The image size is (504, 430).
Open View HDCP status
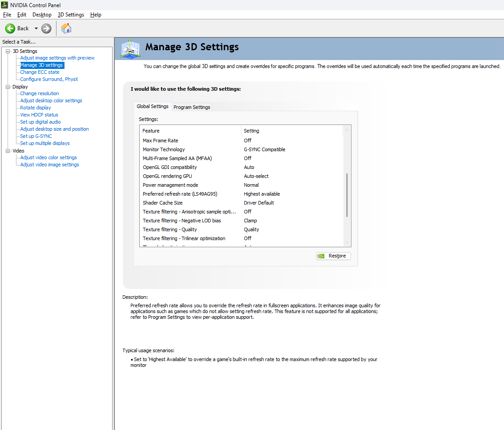[39, 115]
